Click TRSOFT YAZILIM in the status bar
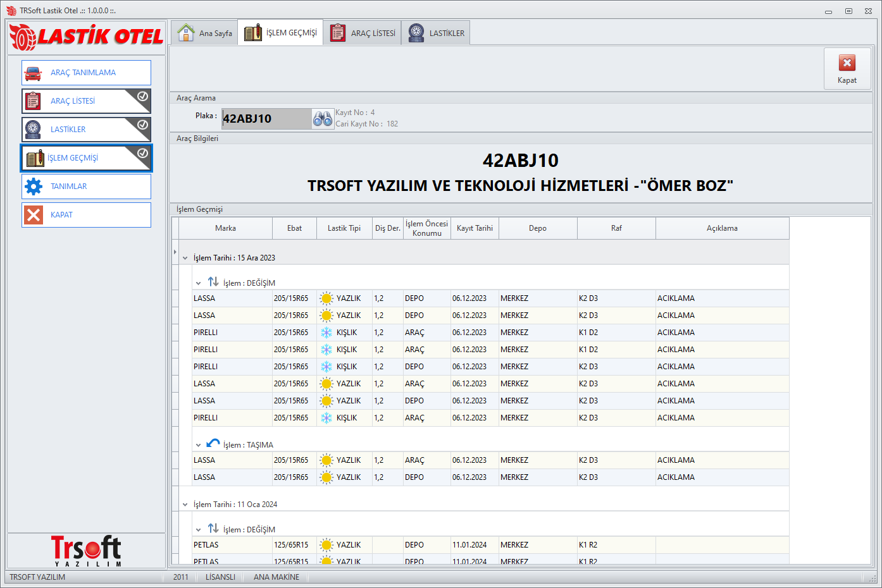Screen dimensions: 882x588 pyautogui.click(x=37, y=577)
